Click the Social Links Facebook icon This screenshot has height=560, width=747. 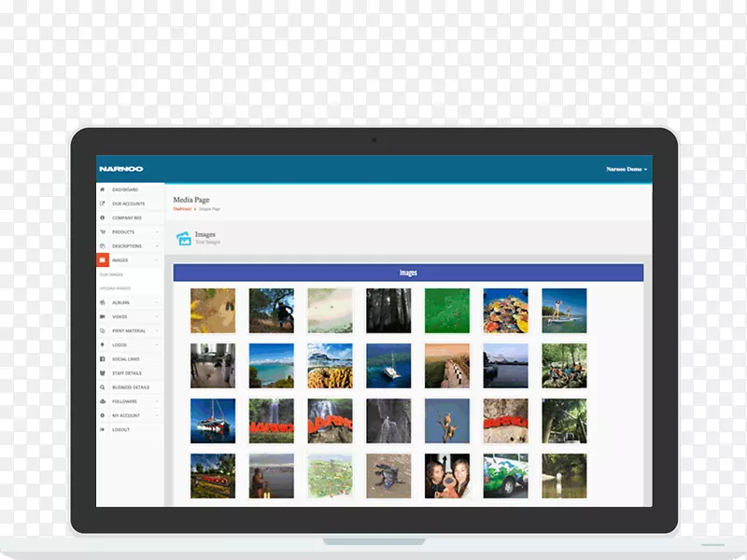click(x=103, y=359)
